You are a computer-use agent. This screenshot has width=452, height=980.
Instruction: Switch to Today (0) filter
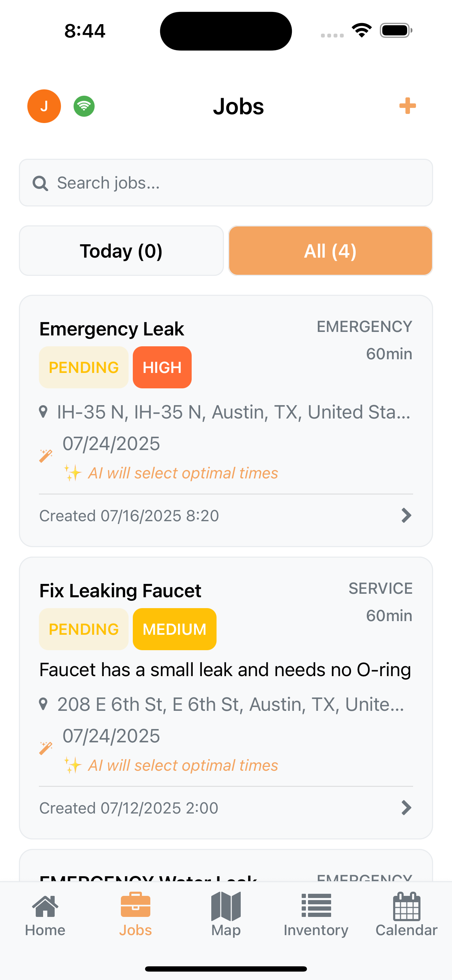coord(121,251)
